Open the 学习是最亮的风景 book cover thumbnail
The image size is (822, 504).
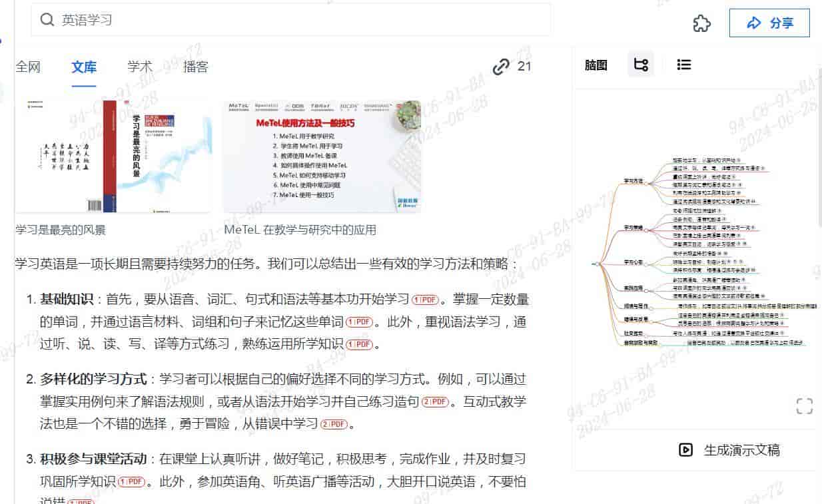coord(113,156)
